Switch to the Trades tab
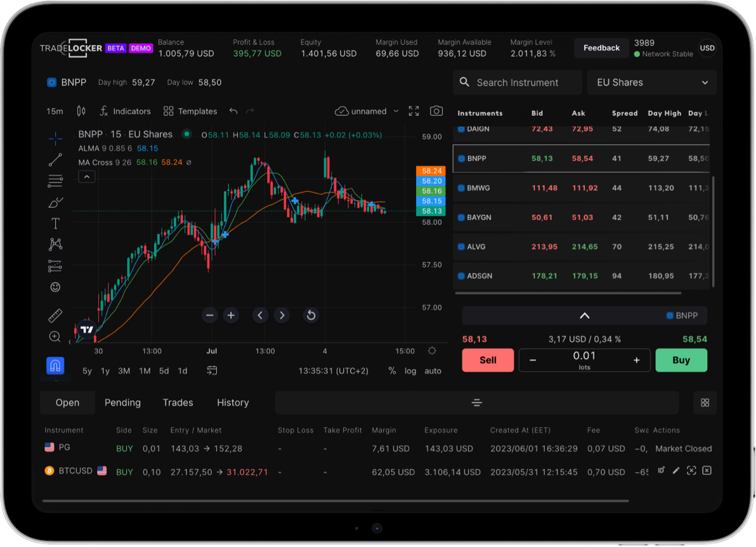This screenshot has width=756, height=547. point(178,403)
